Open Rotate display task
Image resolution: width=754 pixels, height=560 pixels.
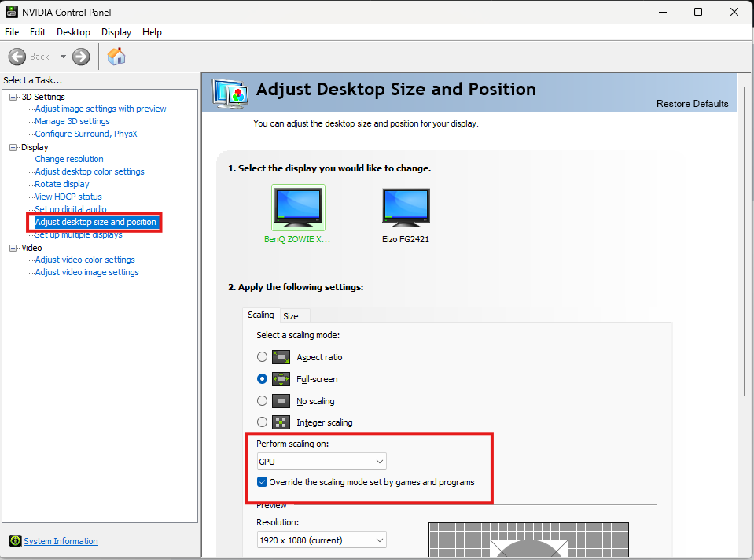(62, 184)
